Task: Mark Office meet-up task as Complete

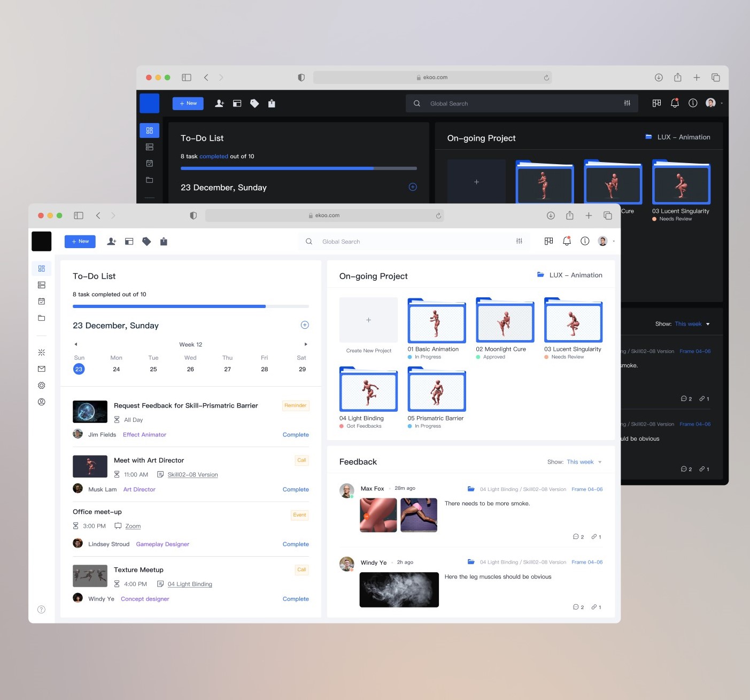Action: (x=296, y=544)
